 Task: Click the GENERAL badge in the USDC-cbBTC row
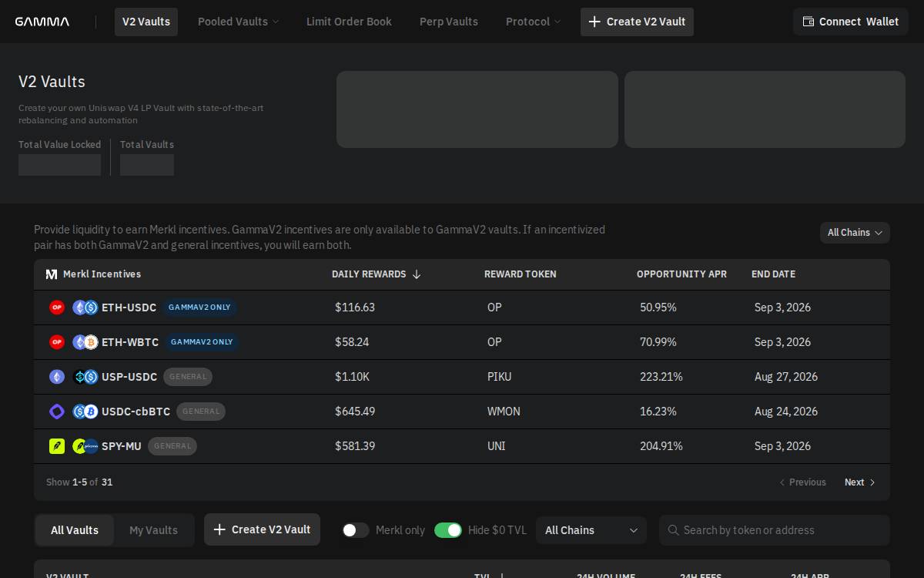click(x=201, y=412)
